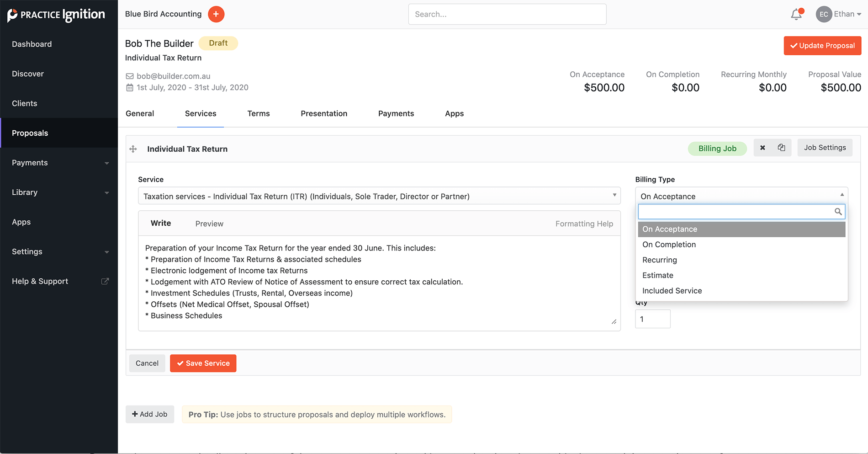This screenshot has height=454, width=868.
Task: Click the Save Service button
Action: point(203,363)
